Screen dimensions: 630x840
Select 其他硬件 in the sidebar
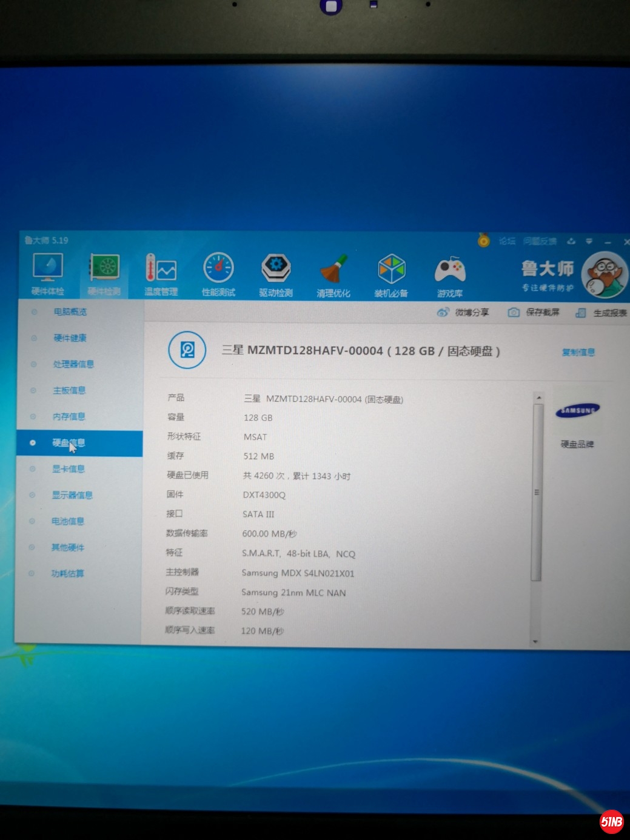click(68, 547)
